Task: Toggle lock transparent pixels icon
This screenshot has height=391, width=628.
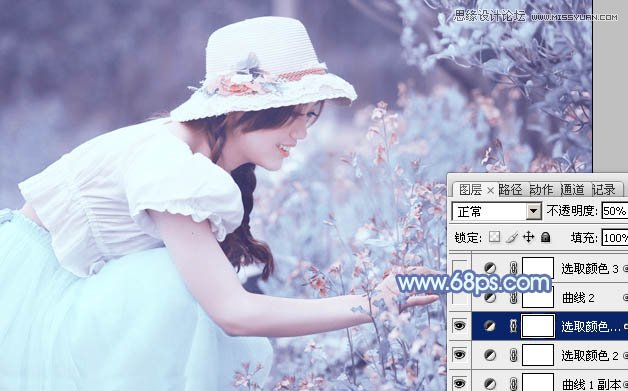Action: pos(495,237)
